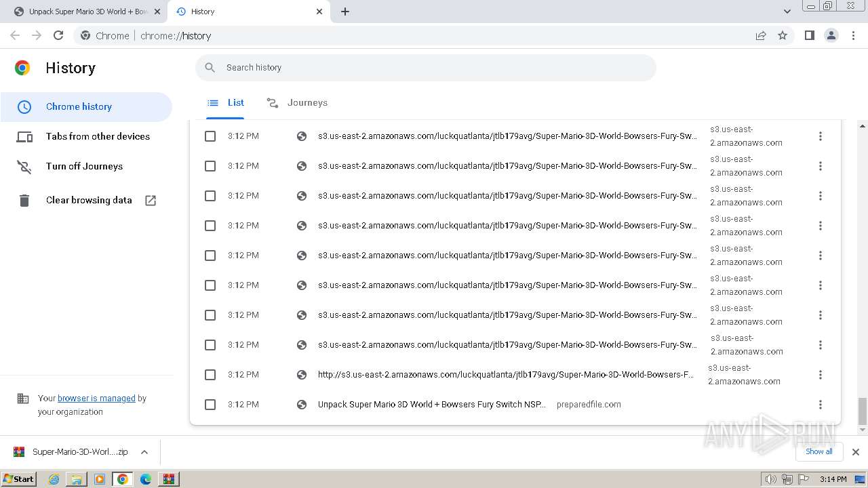Open the WinRAR taskbar icon
The height and width of the screenshot is (488, 868).
(x=169, y=479)
